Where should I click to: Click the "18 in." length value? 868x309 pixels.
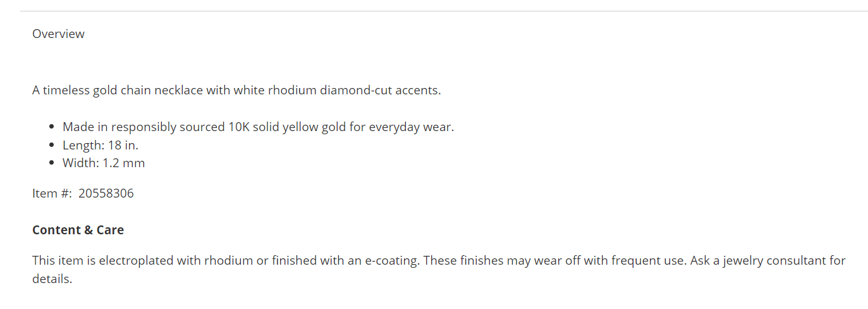point(123,145)
